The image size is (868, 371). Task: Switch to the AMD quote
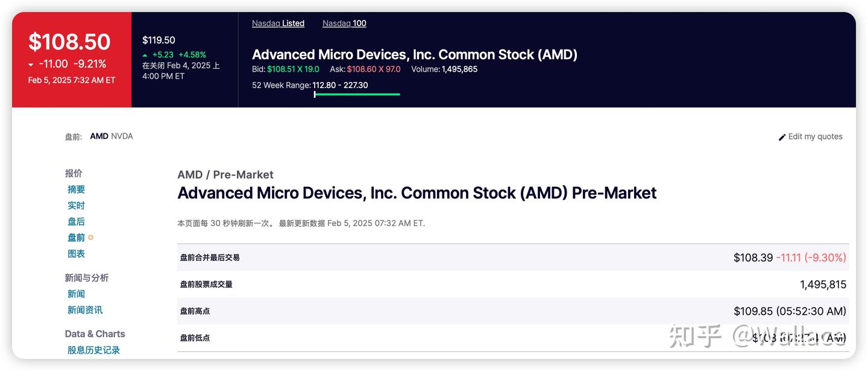98,136
